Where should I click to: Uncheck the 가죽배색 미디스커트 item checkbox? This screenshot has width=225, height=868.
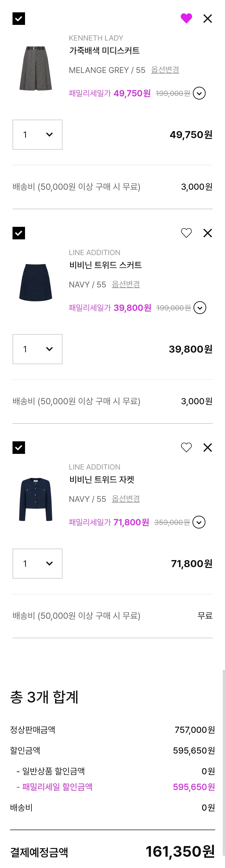pyautogui.click(x=19, y=19)
